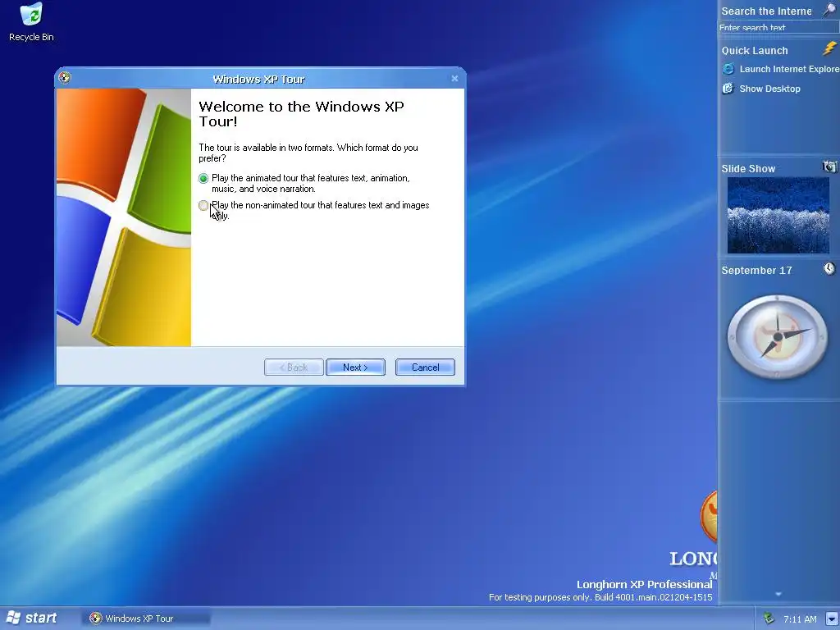The image size is (840, 630).
Task: Click the 7:11 AM taskbar clock
Action: tap(800, 619)
